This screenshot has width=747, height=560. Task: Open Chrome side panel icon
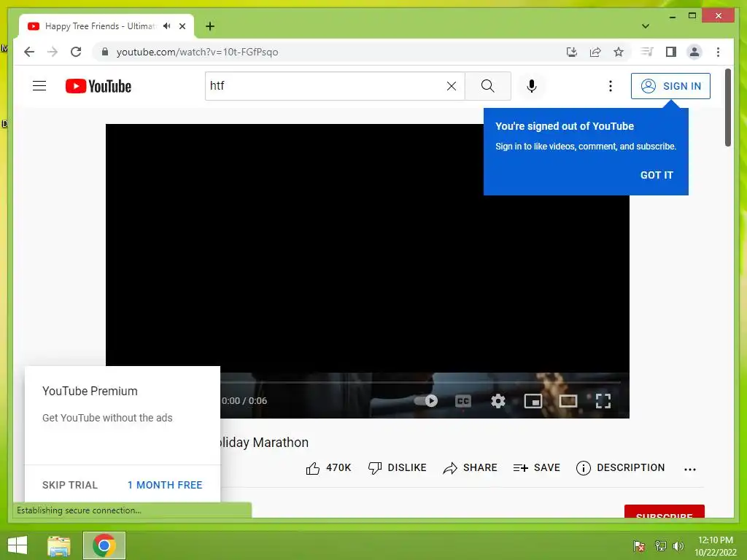pos(671,52)
